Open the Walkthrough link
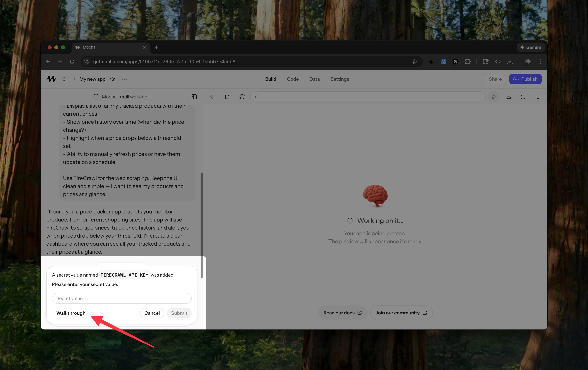 71,313
